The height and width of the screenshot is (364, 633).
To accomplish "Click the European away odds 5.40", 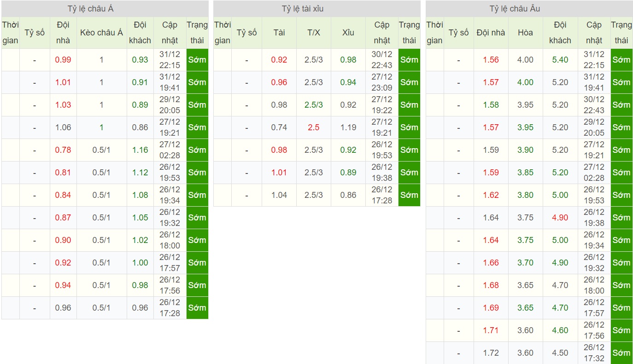I will tap(560, 60).
